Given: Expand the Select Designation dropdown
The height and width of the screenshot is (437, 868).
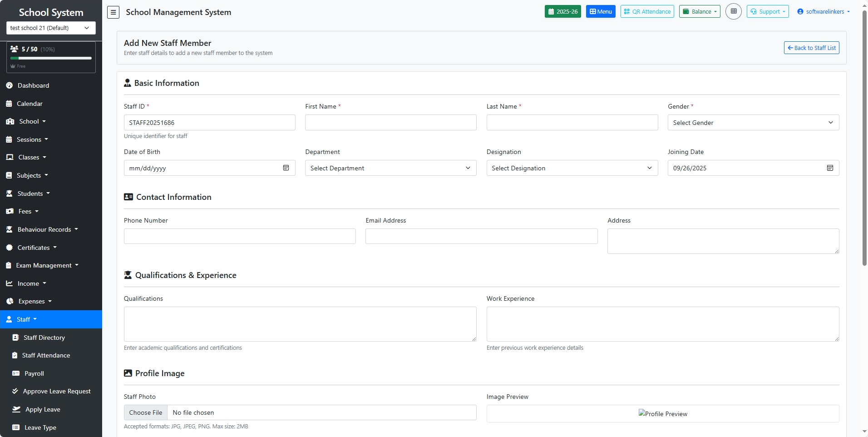Looking at the screenshot, I should click(x=572, y=168).
